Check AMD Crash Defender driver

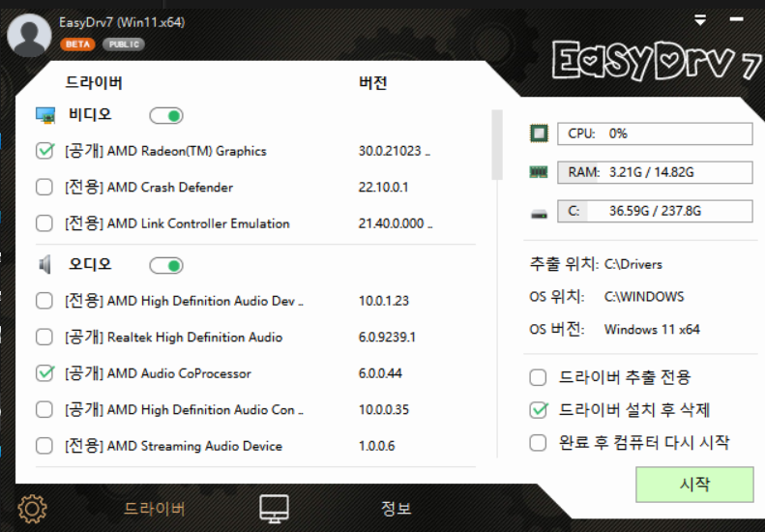[44, 187]
